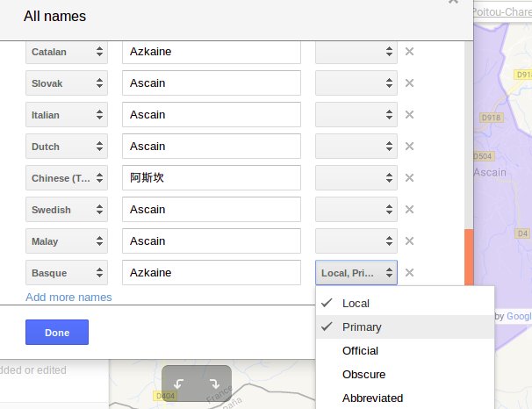Delete the Basque name entry
This screenshot has width=532, height=409.
[x=409, y=273]
